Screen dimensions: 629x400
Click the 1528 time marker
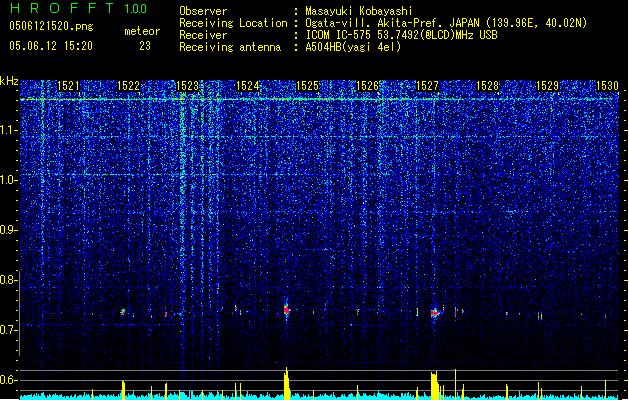[x=487, y=86]
